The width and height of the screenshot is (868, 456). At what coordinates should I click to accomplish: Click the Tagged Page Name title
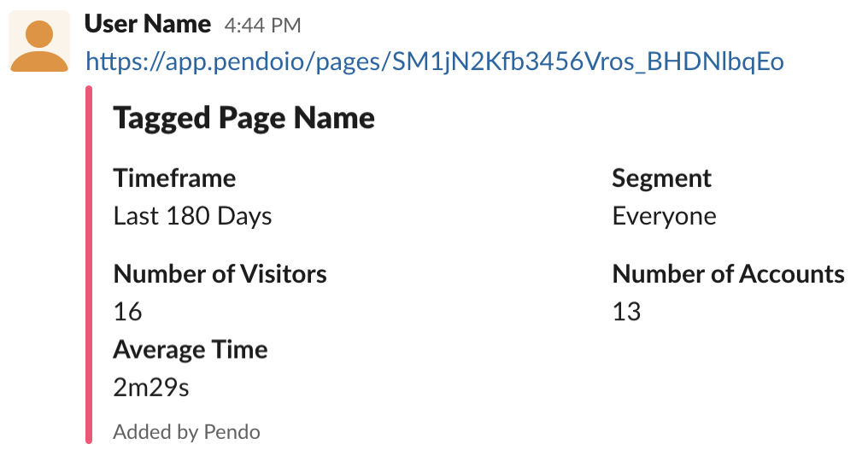(x=243, y=118)
